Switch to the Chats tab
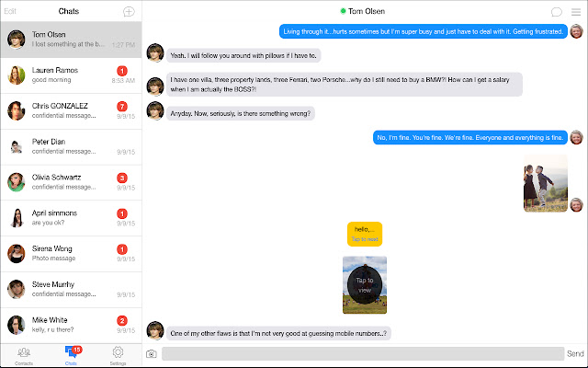This screenshot has width=588, height=368. tap(71, 356)
